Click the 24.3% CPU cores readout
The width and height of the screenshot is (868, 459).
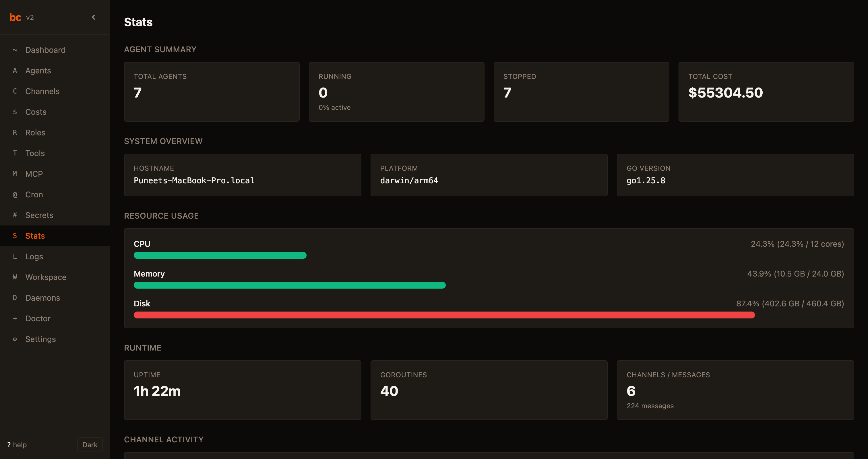click(797, 244)
